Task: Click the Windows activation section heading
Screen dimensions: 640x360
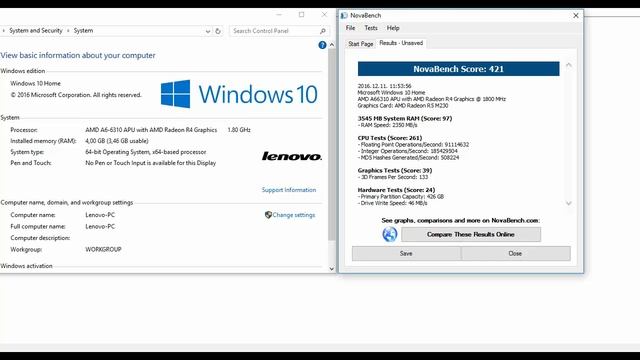Action: point(27,266)
